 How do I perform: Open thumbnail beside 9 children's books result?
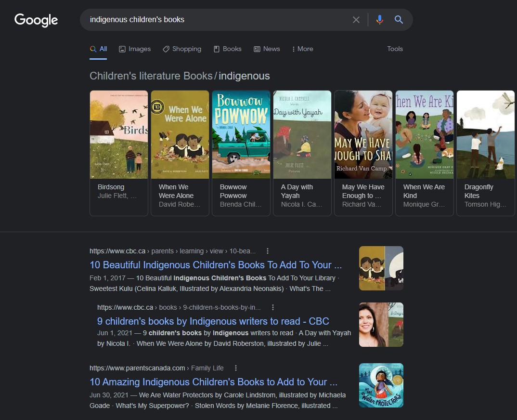tap(381, 325)
